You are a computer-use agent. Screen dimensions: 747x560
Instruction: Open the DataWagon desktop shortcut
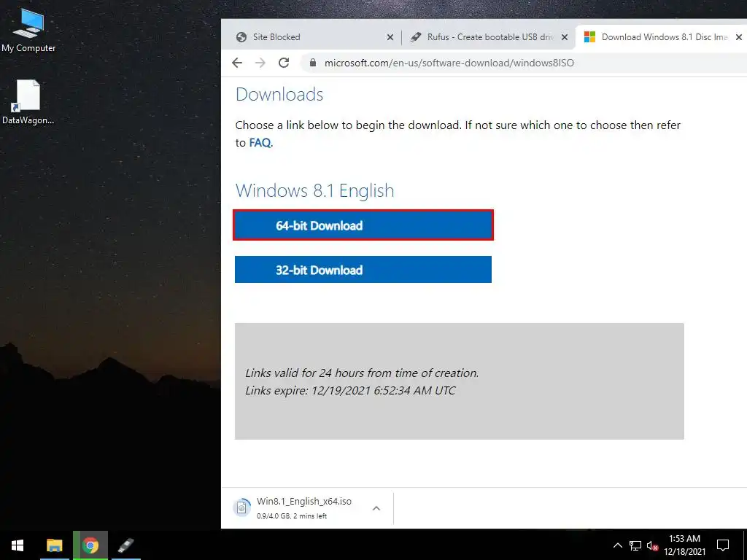click(28, 102)
